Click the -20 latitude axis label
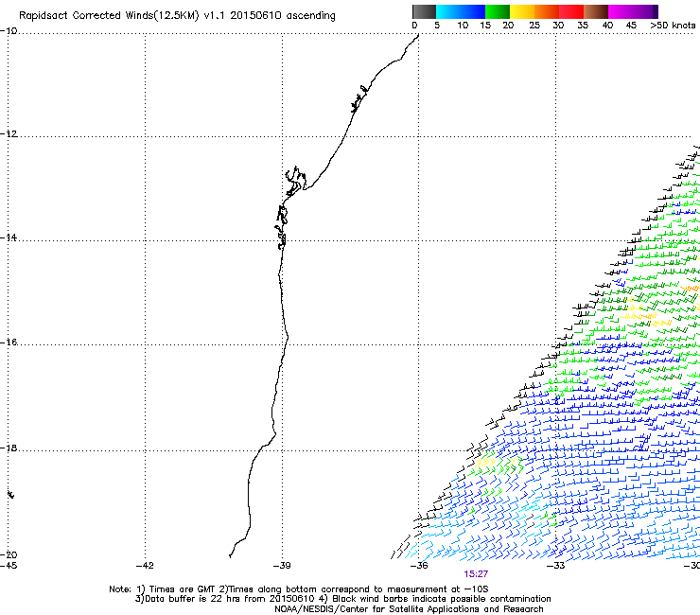The height and width of the screenshot is (615, 700). coord(9,554)
